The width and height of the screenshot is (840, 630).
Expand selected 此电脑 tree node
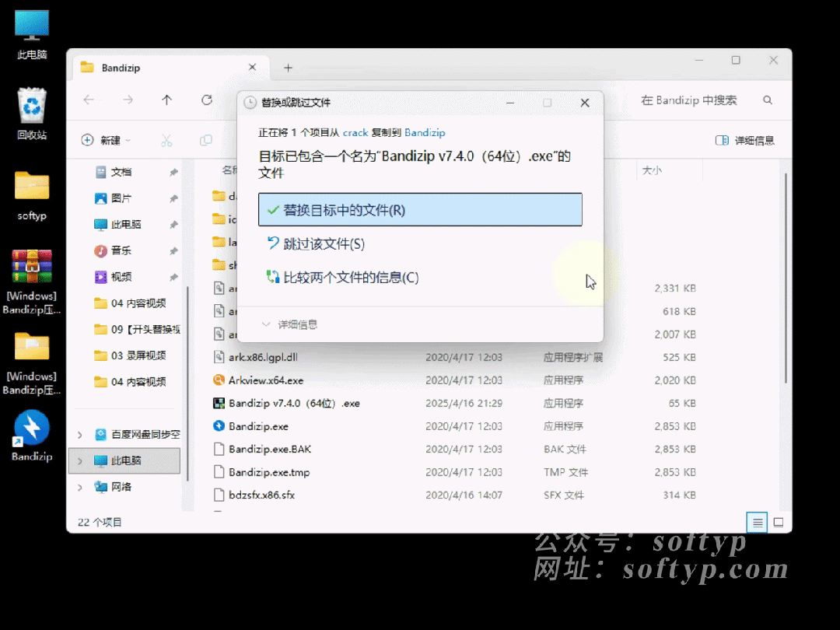(80, 460)
